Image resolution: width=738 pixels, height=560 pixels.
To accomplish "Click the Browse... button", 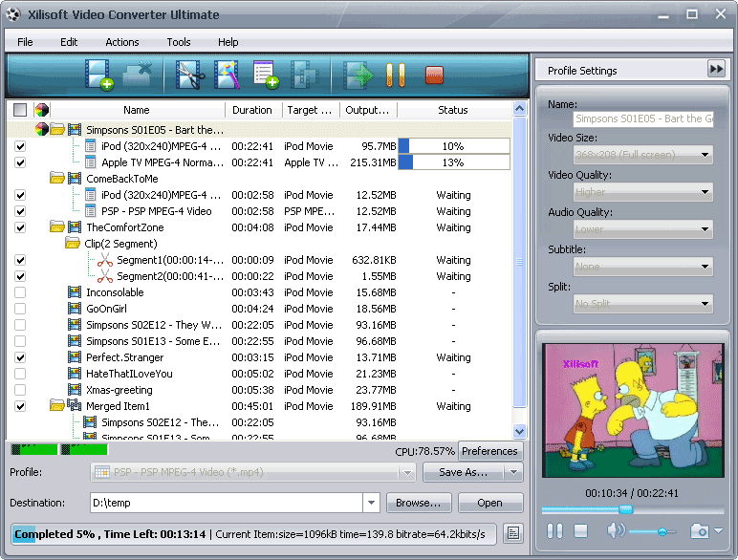I will [419, 503].
